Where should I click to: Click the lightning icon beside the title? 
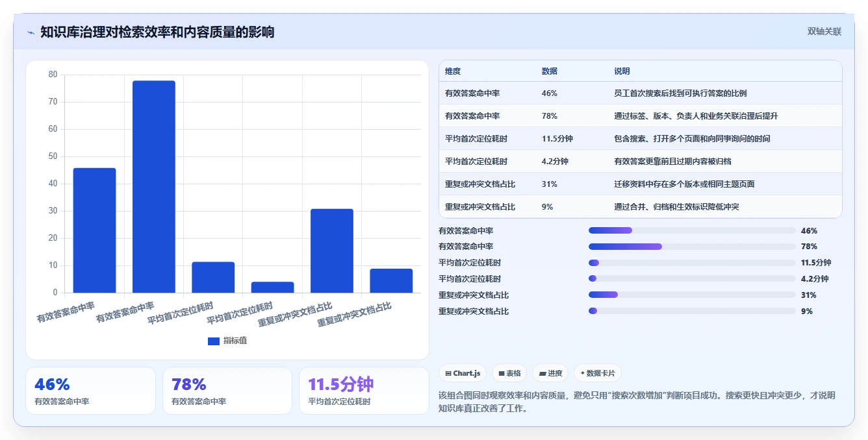pos(31,32)
